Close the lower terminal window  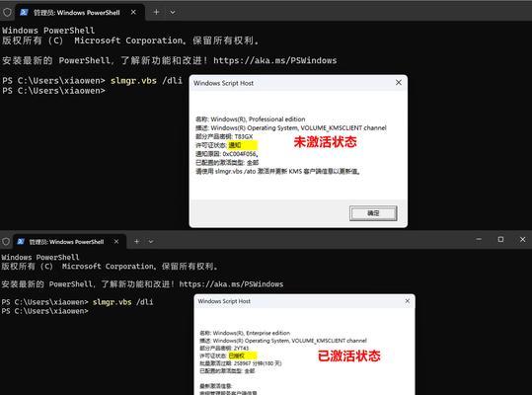522,240
